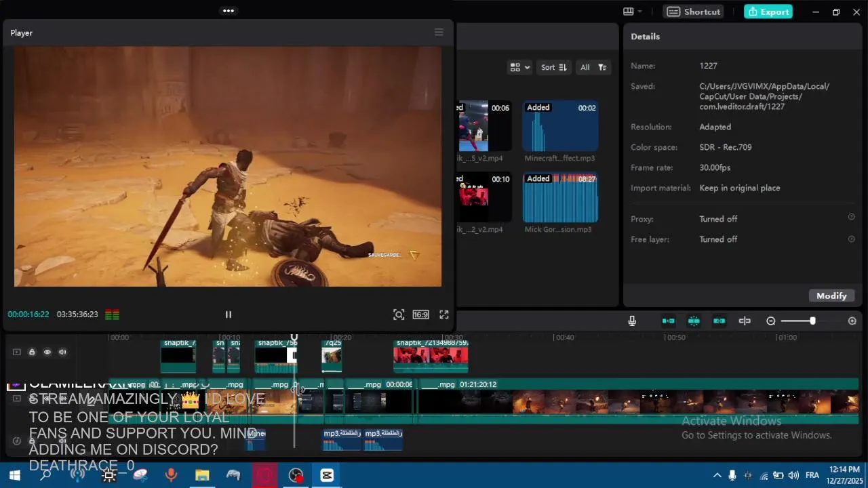The height and width of the screenshot is (488, 868).
Task: Select the first snaptik_7 clip on timeline
Action: click(x=178, y=356)
